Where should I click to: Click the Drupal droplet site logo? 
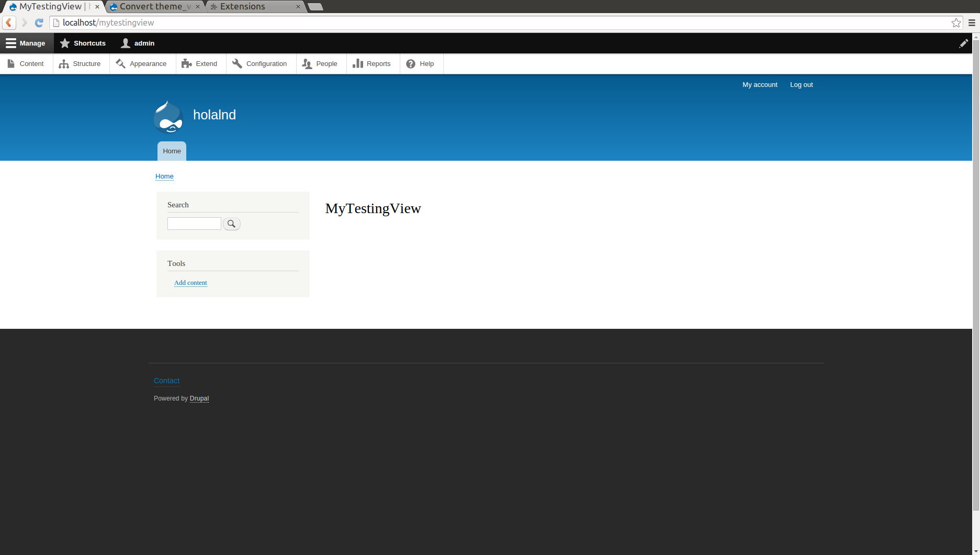coord(167,117)
